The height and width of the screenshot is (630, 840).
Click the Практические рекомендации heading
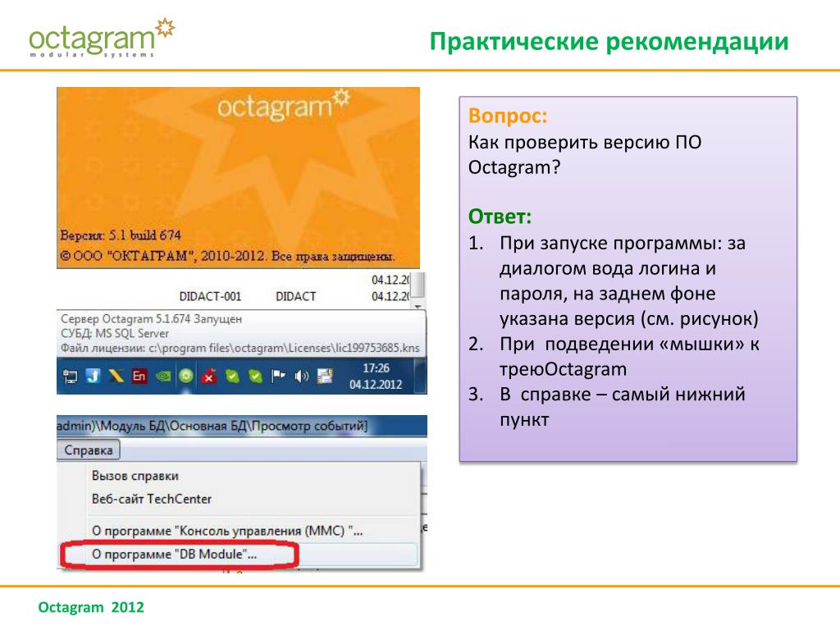[x=609, y=41]
